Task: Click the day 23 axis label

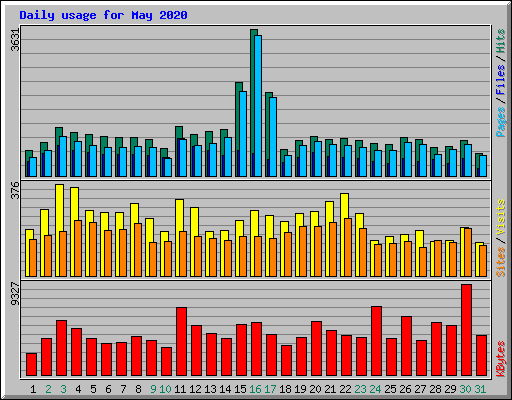Action: tap(360, 389)
